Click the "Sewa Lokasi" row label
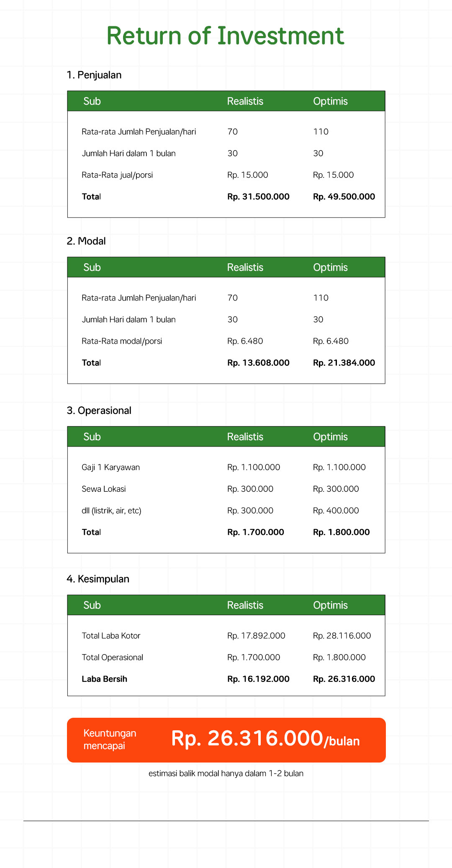Image resolution: width=452 pixels, height=868 pixels. (x=104, y=489)
